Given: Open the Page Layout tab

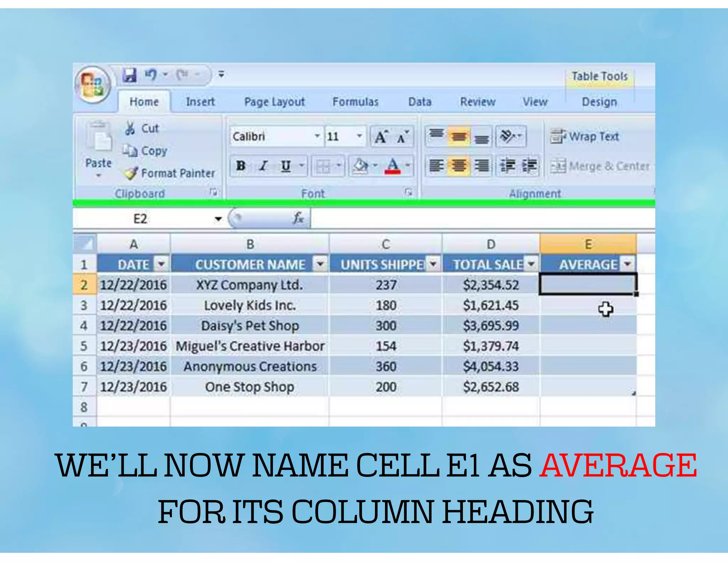Looking at the screenshot, I should click(x=274, y=102).
